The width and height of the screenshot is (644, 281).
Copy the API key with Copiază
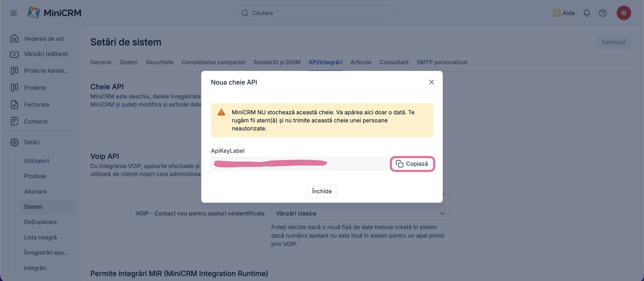pos(412,164)
